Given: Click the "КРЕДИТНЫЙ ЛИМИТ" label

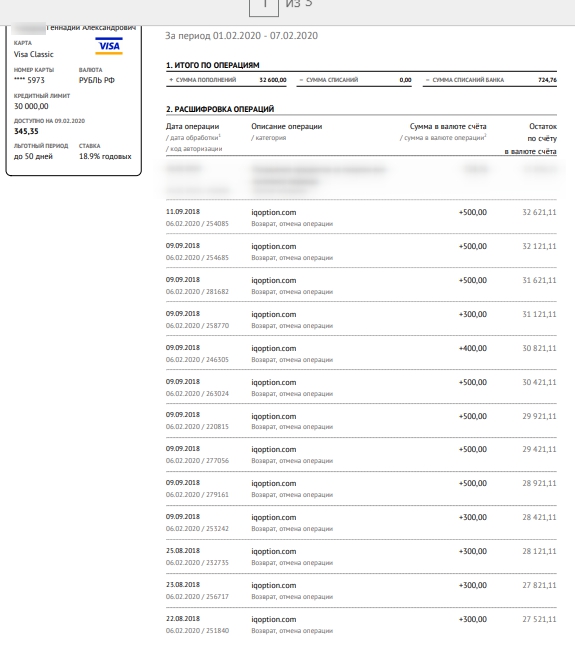Looking at the screenshot, I should 42,96.
